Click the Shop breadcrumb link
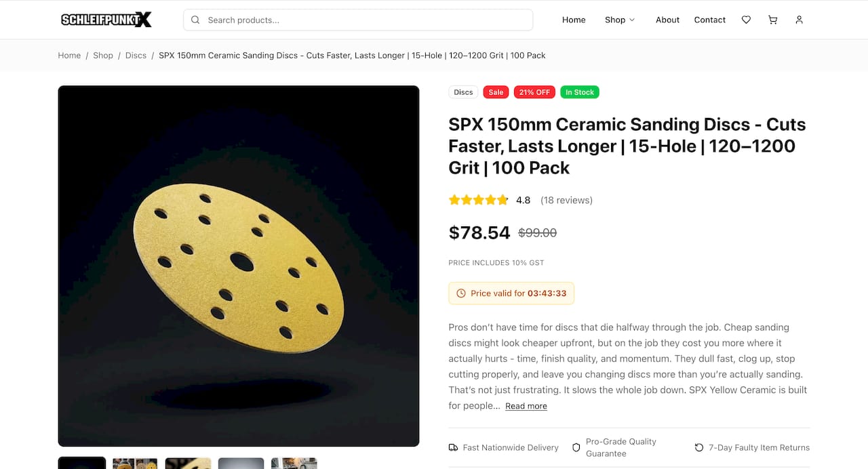 [103, 56]
